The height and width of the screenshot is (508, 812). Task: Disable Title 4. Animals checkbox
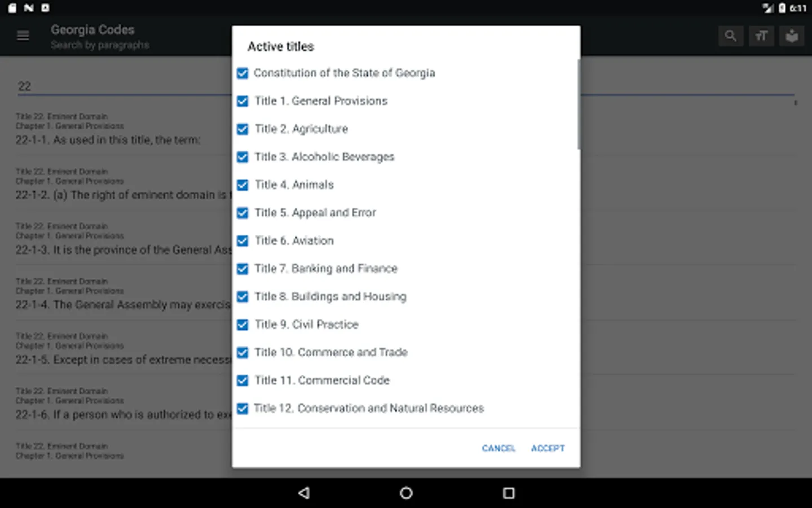tap(242, 185)
